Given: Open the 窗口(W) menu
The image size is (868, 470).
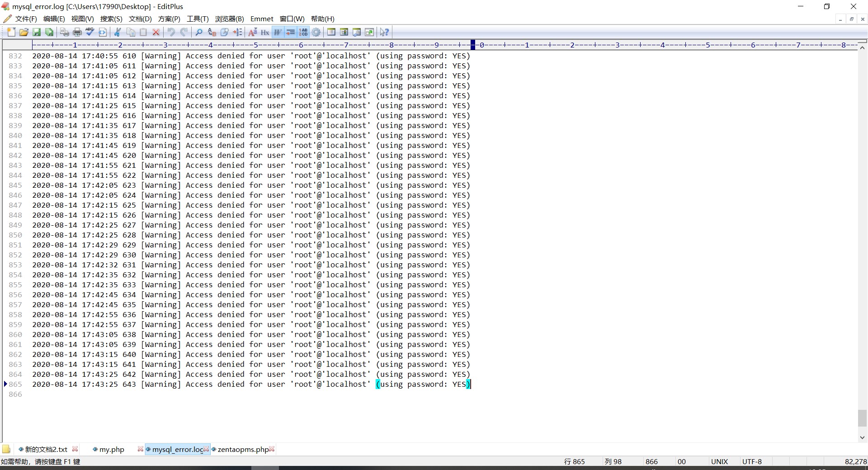Looking at the screenshot, I should point(292,19).
